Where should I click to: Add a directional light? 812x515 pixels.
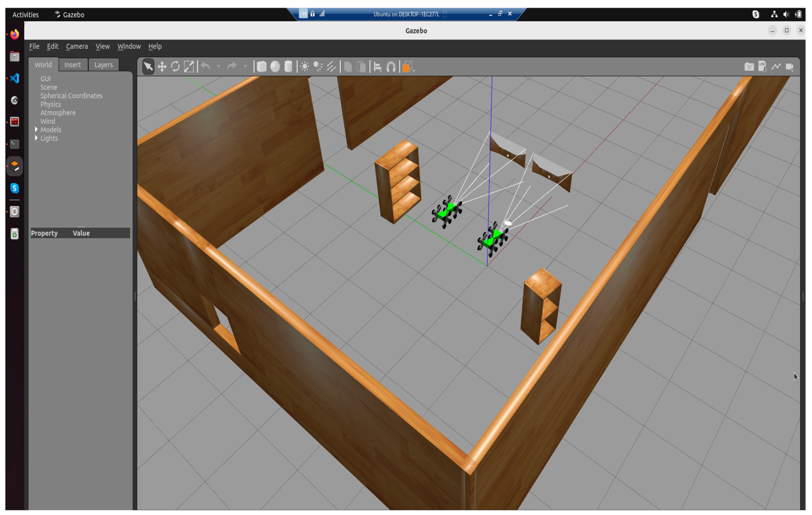(332, 67)
